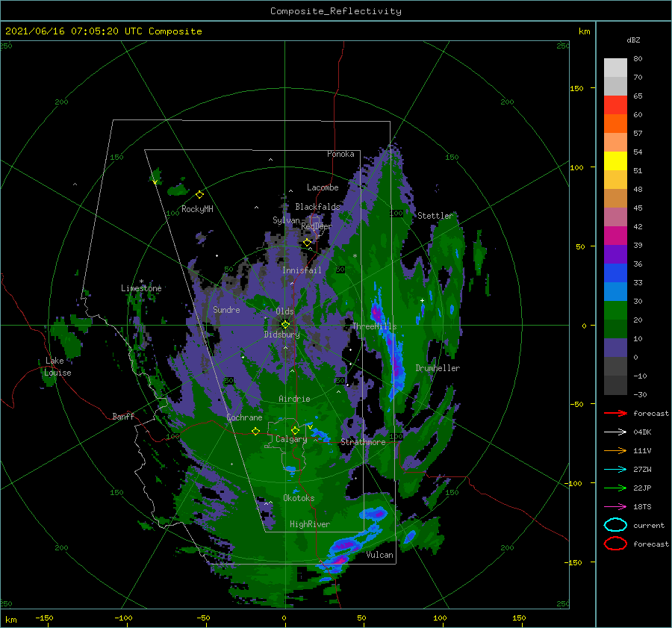Viewport: 672px width, 628px height.
Task: Click the Vulcan town label
Action: pos(379,555)
